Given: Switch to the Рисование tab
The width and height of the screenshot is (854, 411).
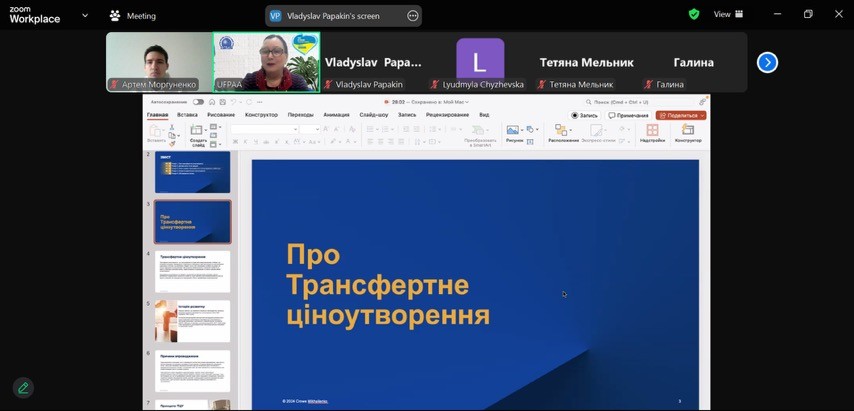Looking at the screenshot, I should click(x=221, y=115).
